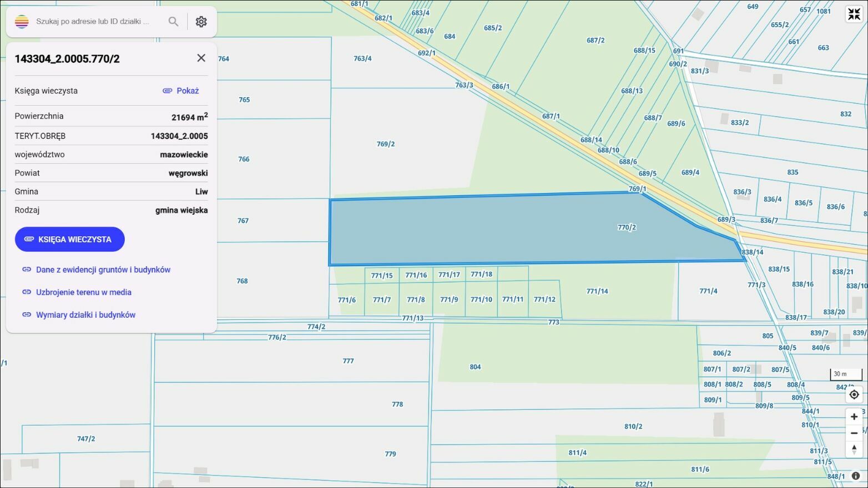Focus the address or parcel ID search field
The height and width of the screenshot is (488, 868).
pyautogui.click(x=94, y=22)
